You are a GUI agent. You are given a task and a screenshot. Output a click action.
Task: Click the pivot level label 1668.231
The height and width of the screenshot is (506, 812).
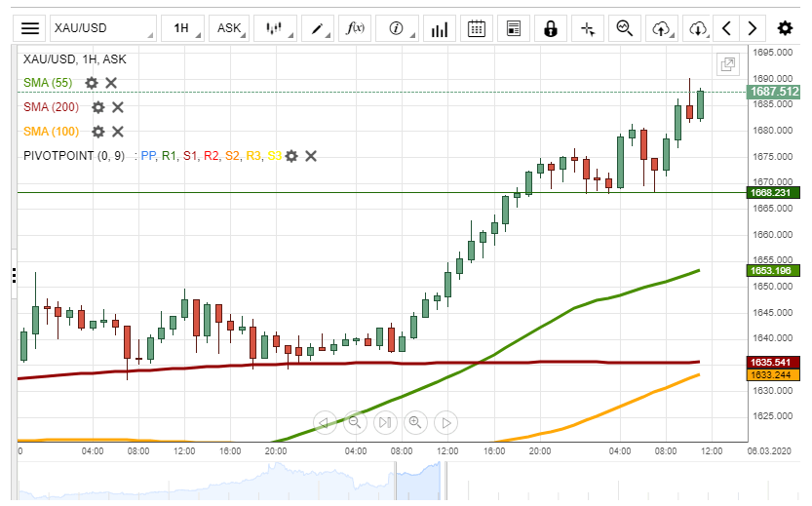(x=773, y=193)
